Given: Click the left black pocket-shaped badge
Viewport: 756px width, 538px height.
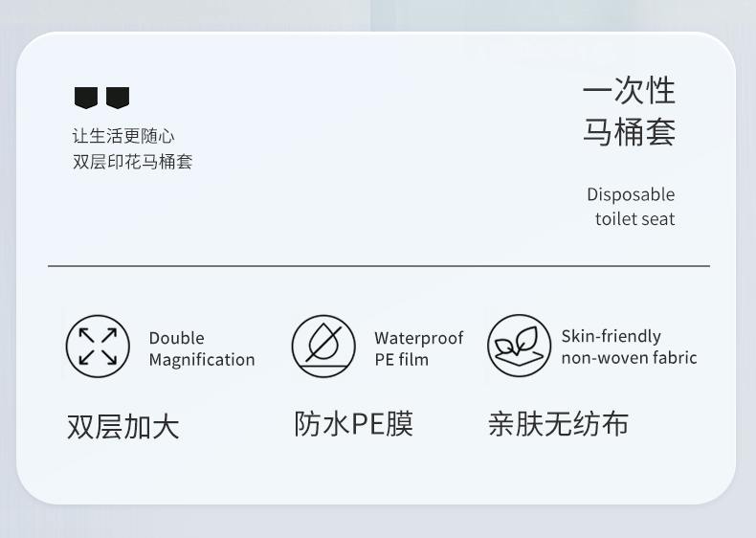Looking at the screenshot, I should click(x=86, y=97).
